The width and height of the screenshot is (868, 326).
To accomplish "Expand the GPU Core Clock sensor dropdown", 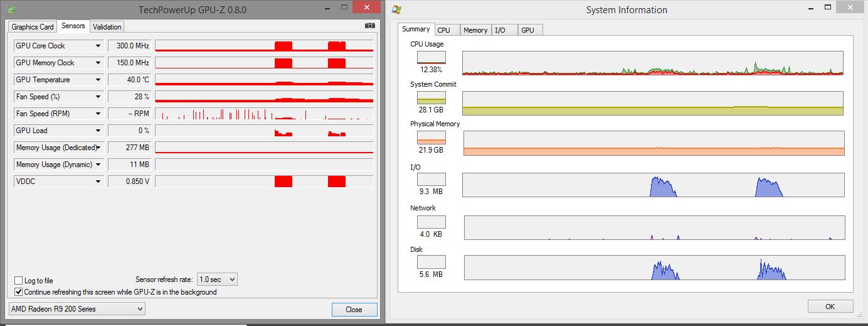I will pyautogui.click(x=98, y=46).
